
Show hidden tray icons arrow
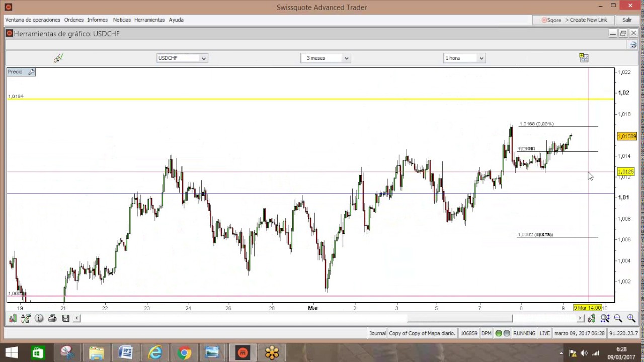(561, 353)
